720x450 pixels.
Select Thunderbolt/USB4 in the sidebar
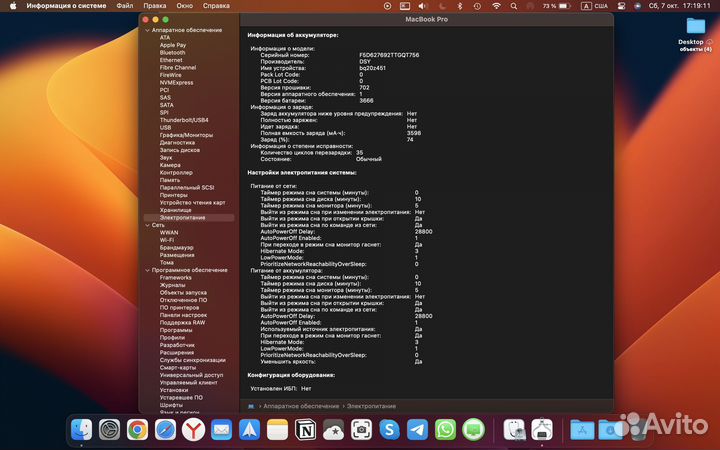tap(184, 120)
